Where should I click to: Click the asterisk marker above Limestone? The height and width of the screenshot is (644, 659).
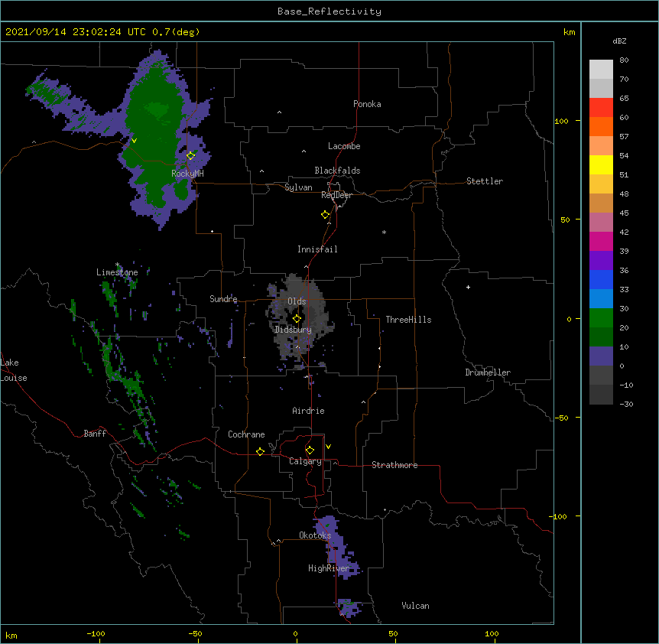(117, 265)
